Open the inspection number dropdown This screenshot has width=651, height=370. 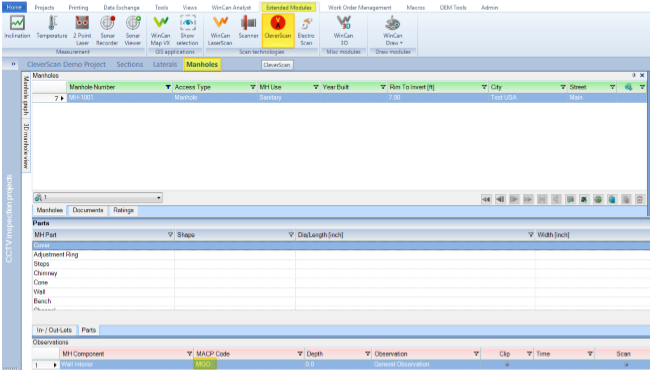click(x=159, y=198)
